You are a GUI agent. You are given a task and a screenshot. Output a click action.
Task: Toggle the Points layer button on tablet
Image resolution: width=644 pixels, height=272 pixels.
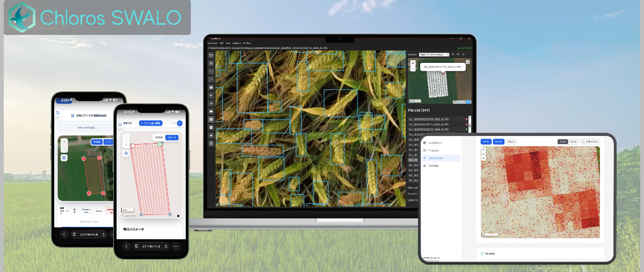point(499,141)
